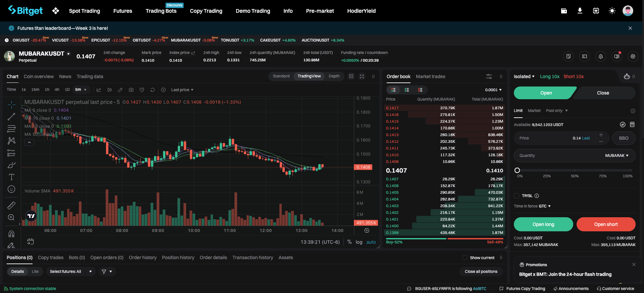
Task: Select the chart zoom-in tool
Action: tap(11, 217)
